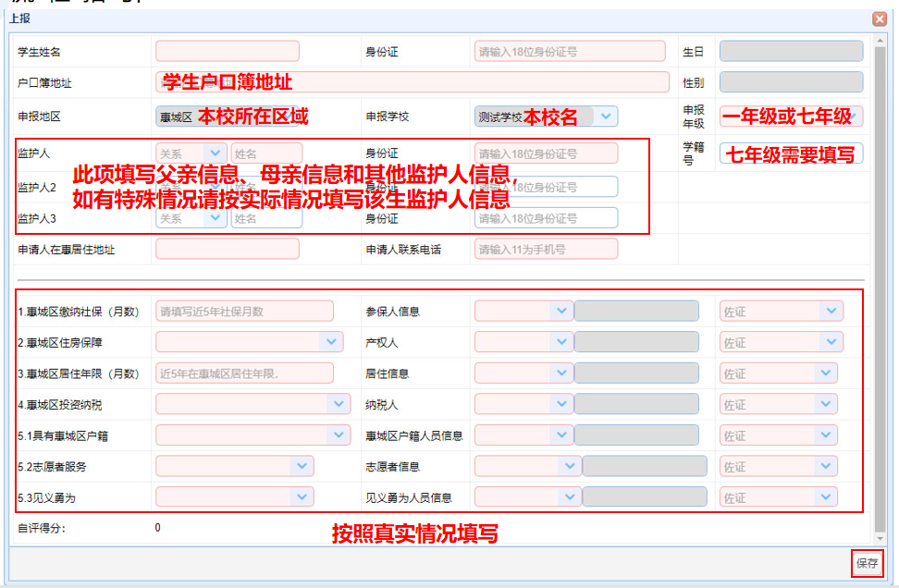Click the 申请人联系电话 phone field
Screen dimensions: 899x588
[x=546, y=249]
